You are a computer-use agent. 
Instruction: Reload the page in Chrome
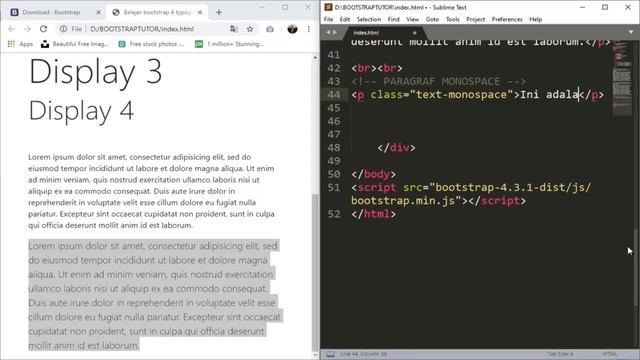pos(44,29)
